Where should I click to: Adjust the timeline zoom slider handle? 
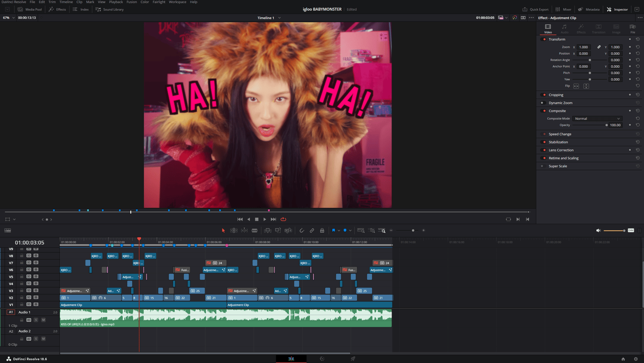[x=413, y=230]
